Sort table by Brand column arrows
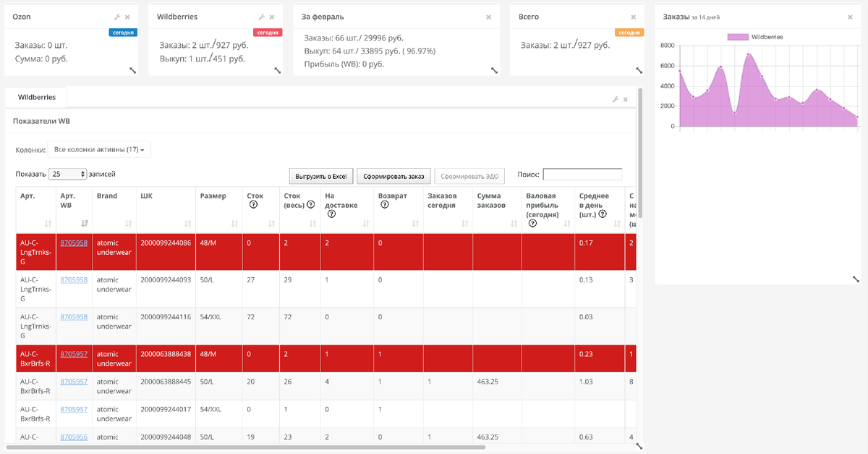868x454 pixels. coord(129,224)
